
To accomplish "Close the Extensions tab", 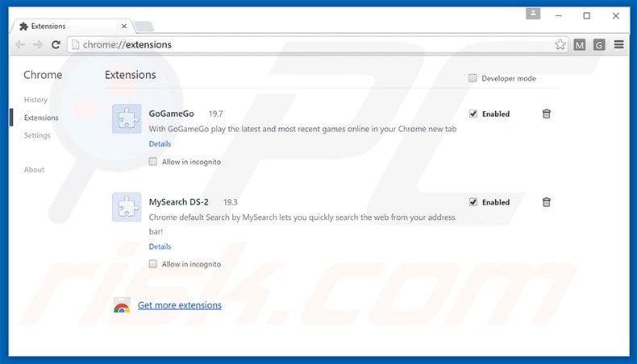I will (124, 26).
